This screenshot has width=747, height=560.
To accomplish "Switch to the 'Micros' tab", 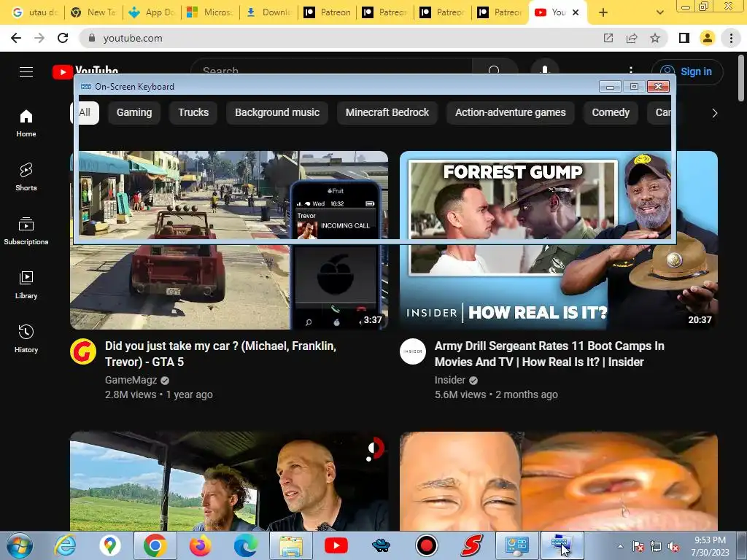I will pyautogui.click(x=209, y=12).
